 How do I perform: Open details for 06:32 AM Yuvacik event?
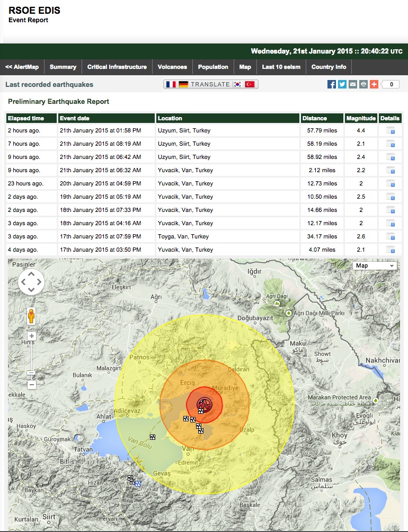coord(391,170)
